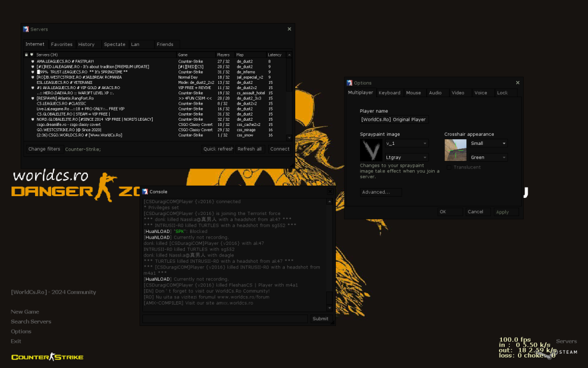Viewport: 588px width, 368px height.
Task: Click the Servers window title icon
Action: pos(26,29)
